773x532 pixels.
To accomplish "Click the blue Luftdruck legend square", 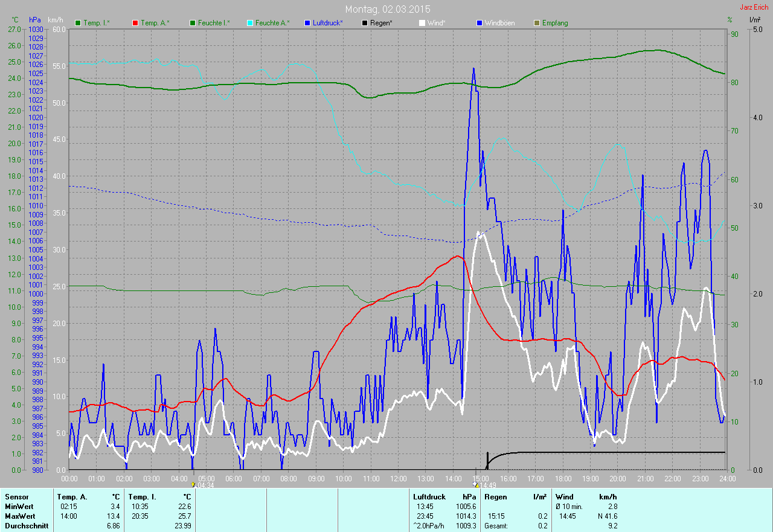I will (x=307, y=23).
